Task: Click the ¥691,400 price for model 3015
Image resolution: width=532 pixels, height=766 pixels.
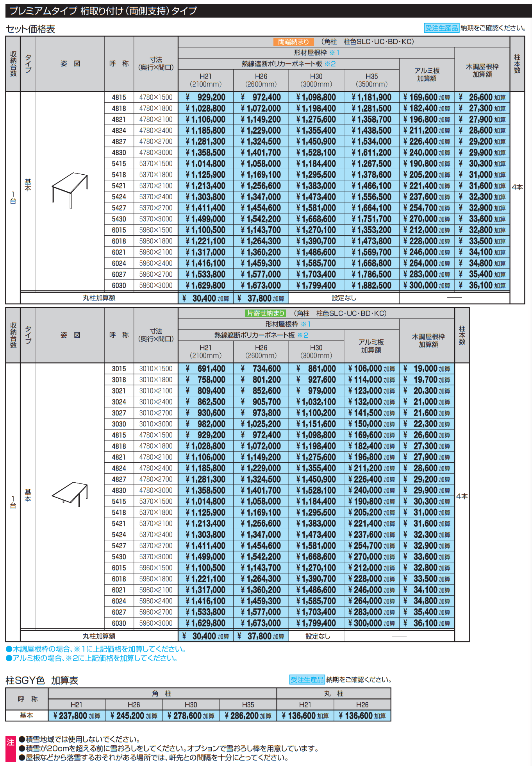Action: [x=206, y=369]
